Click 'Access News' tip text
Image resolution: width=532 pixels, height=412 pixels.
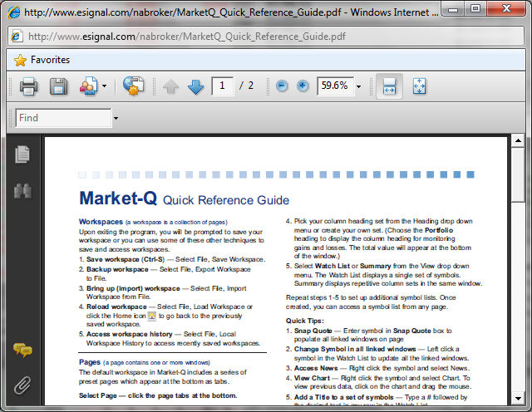(316, 368)
